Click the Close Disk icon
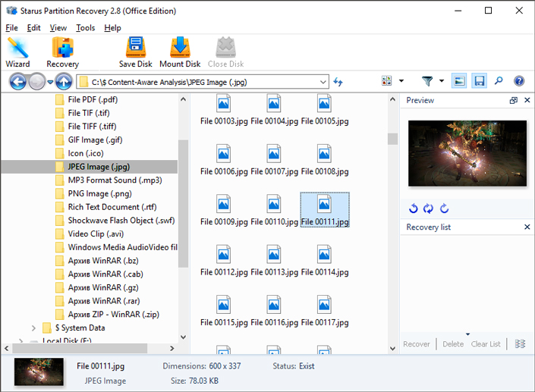The image size is (535, 392). click(x=225, y=52)
